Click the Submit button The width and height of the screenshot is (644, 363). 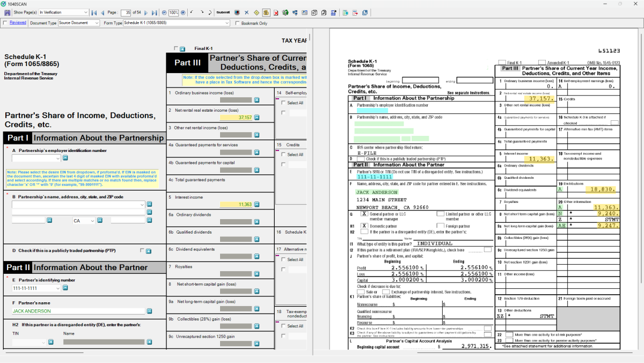pos(223,12)
